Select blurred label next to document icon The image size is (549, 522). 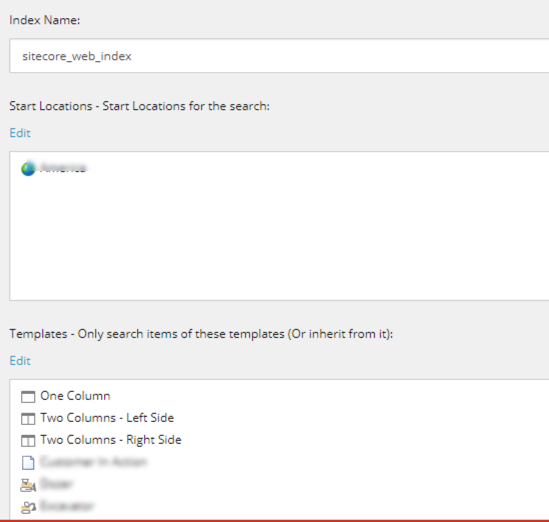click(94, 462)
